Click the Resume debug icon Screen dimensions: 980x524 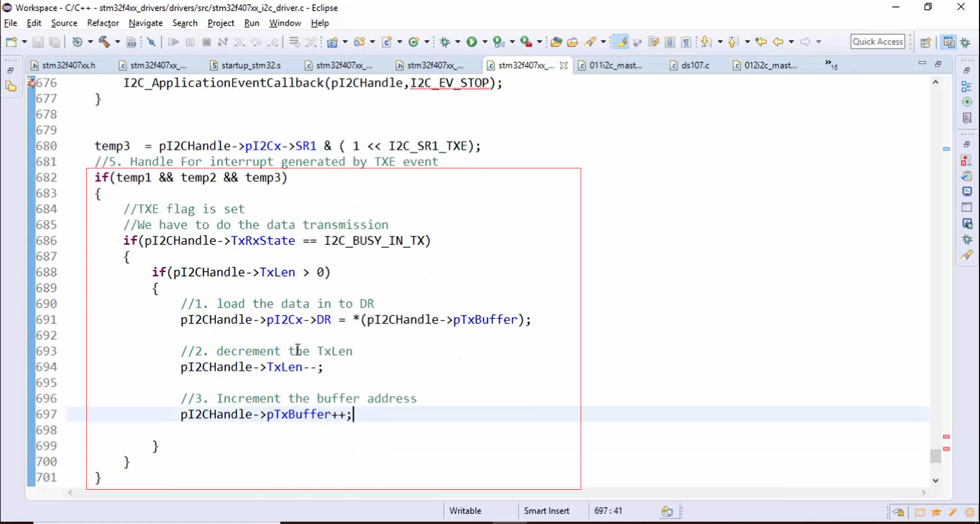point(173,42)
